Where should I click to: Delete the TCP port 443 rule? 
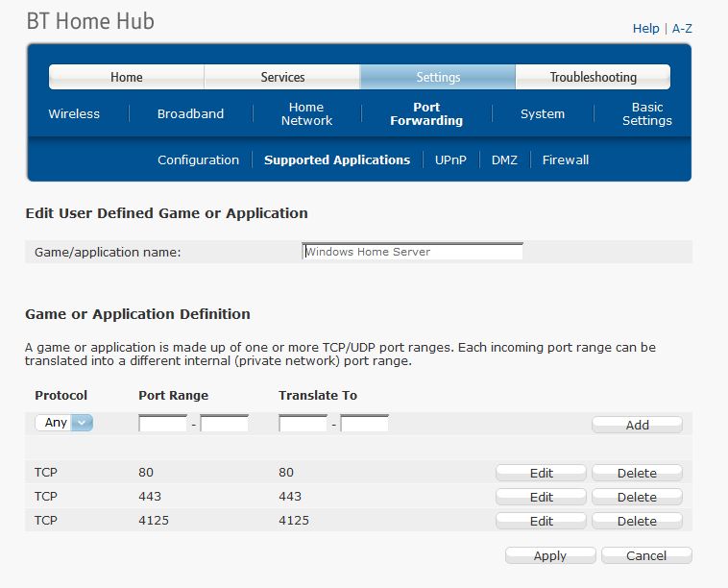point(637,497)
